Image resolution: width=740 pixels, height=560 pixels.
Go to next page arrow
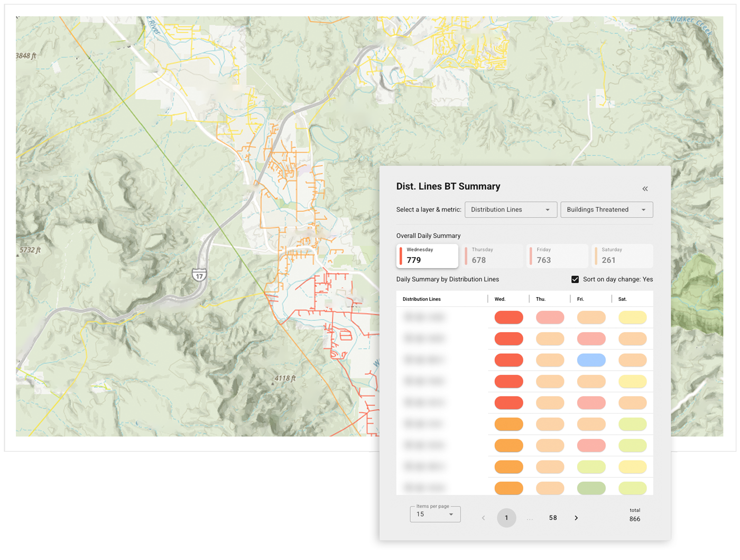tap(576, 518)
